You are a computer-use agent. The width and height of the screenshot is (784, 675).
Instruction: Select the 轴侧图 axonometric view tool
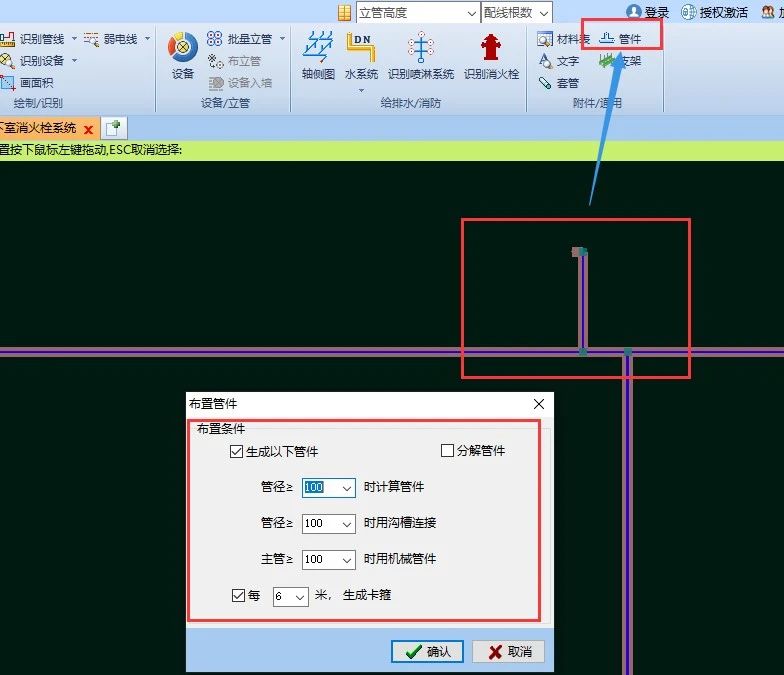point(318,54)
